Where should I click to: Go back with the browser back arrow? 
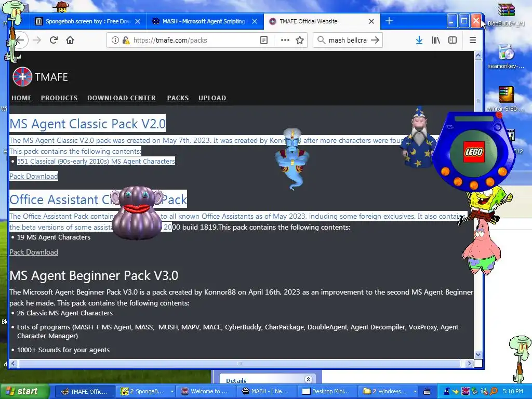(20, 40)
